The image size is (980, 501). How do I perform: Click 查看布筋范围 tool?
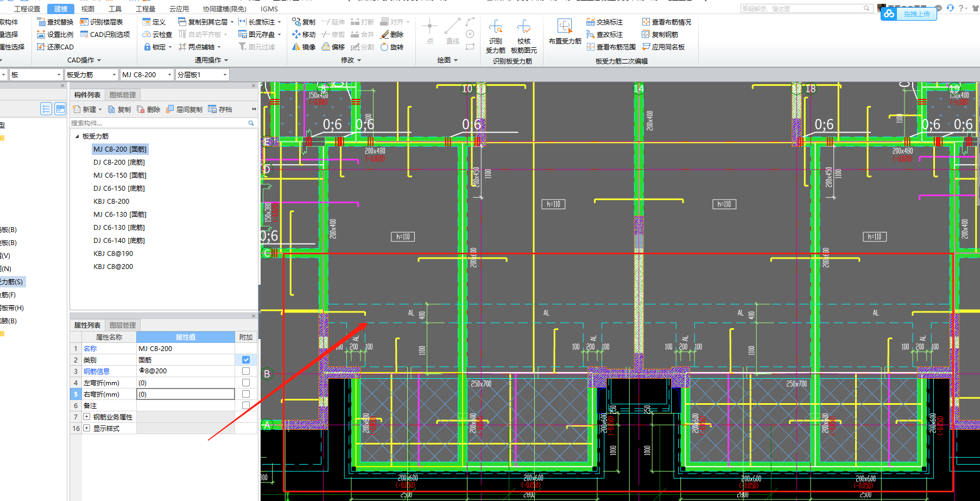tap(611, 47)
